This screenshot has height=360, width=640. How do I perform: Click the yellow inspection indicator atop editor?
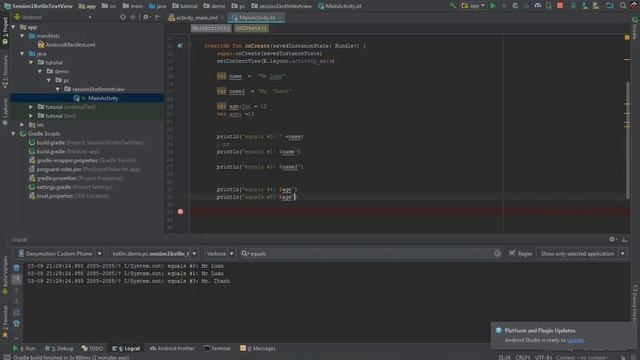click(x=627, y=38)
